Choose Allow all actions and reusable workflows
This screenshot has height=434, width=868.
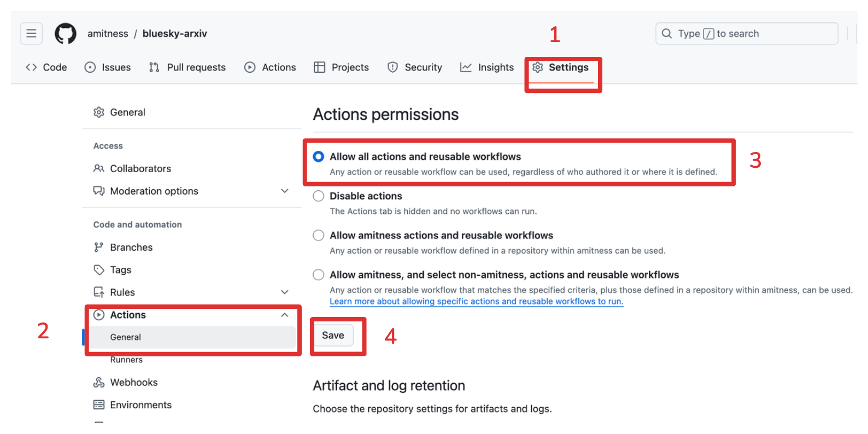pyautogui.click(x=318, y=156)
